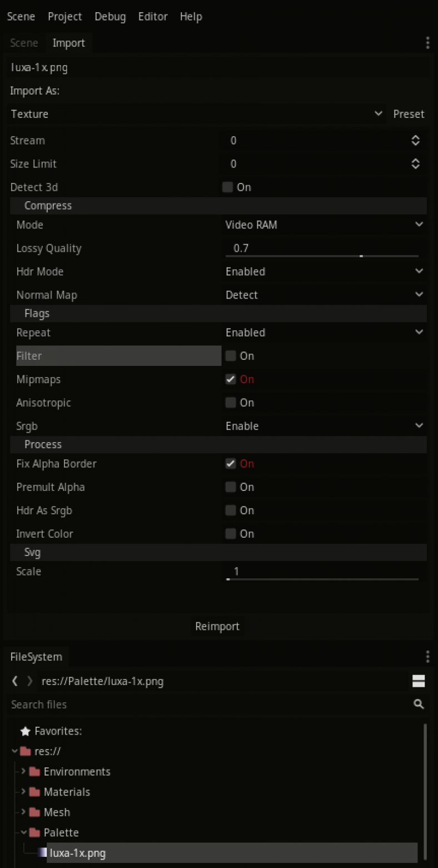Collapse the Palette folder
Screen dimensions: 438x868
[x=23, y=832]
